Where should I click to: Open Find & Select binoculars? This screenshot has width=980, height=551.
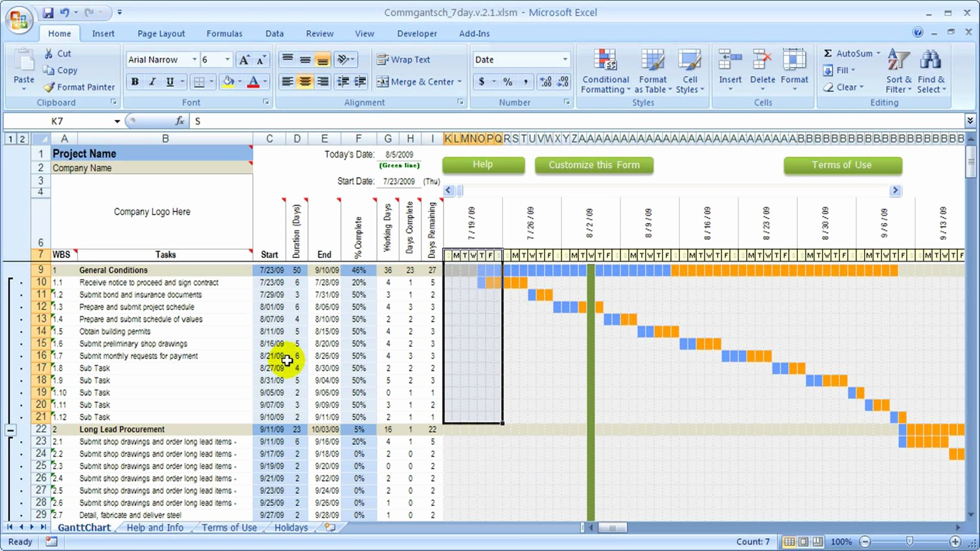click(x=931, y=70)
